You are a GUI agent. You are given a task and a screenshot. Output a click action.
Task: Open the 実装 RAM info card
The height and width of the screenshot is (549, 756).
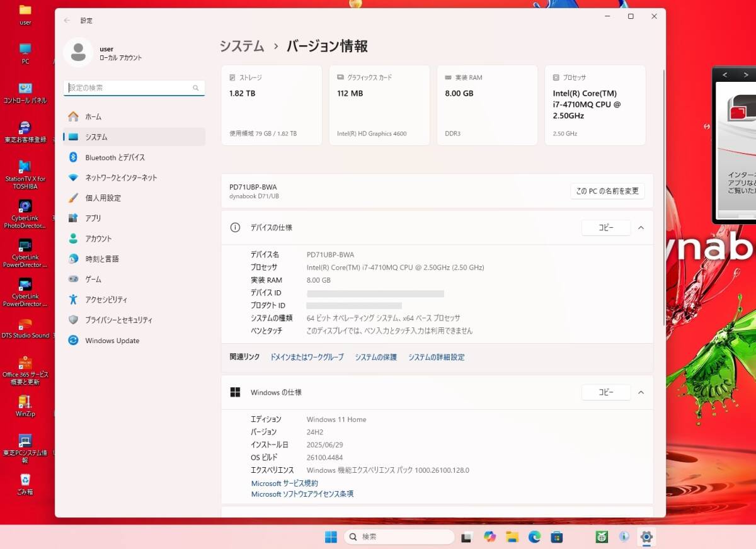tap(487, 105)
